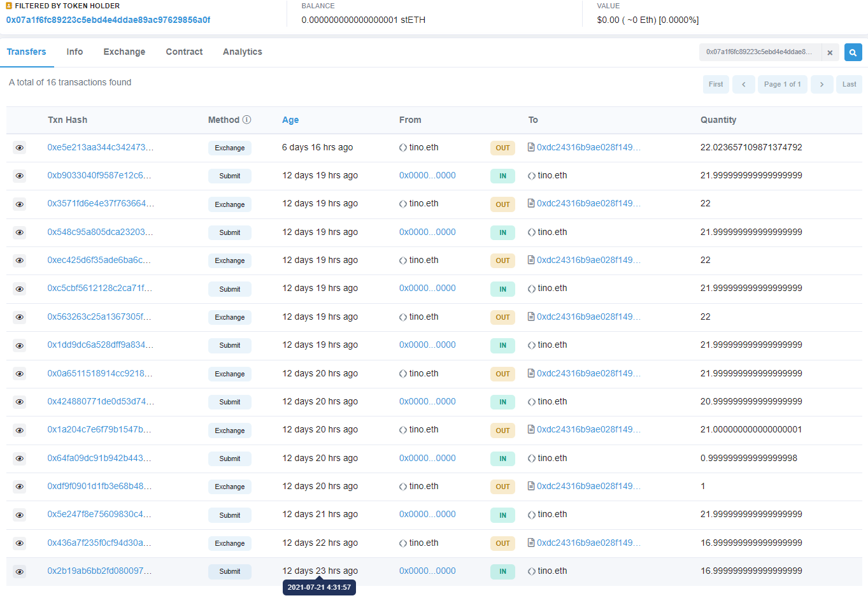Click the eye icon for transaction 0x3571fd6e4e37f763664
Screen dimensions: 868x598
(20, 204)
